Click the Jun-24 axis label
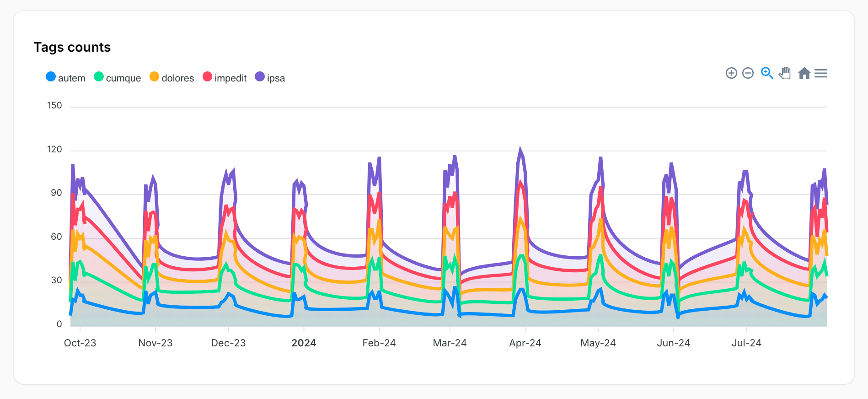The height and width of the screenshot is (399, 868). (673, 343)
